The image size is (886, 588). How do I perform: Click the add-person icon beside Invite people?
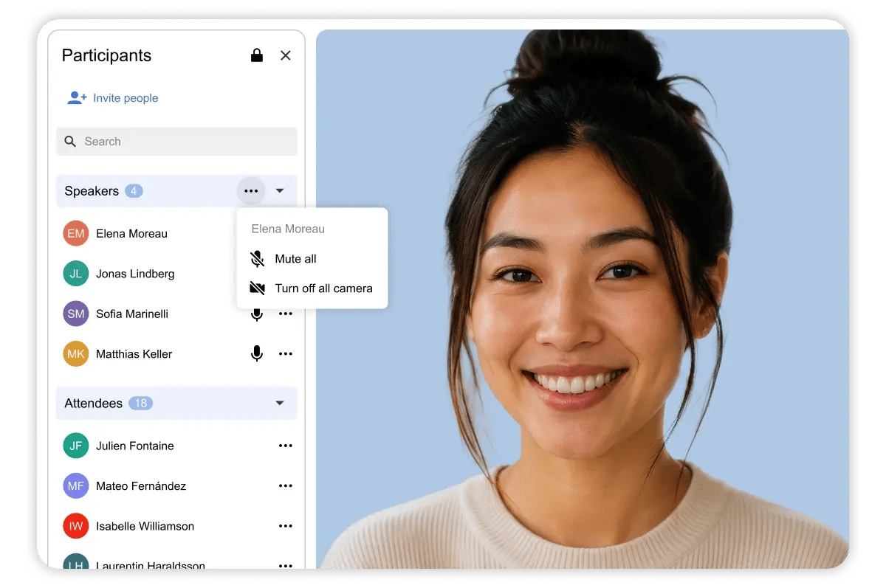pyautogui.click(x=77, y=97)
